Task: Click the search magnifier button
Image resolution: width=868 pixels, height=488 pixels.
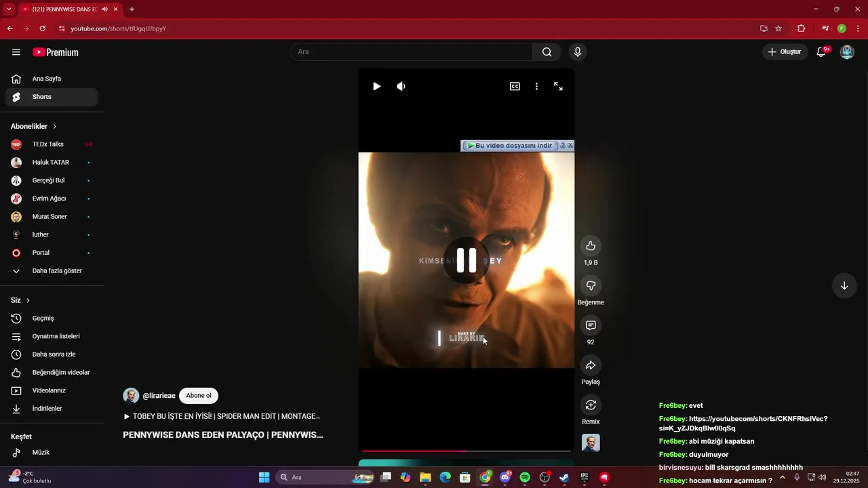Action: click(x=547, y=52)
